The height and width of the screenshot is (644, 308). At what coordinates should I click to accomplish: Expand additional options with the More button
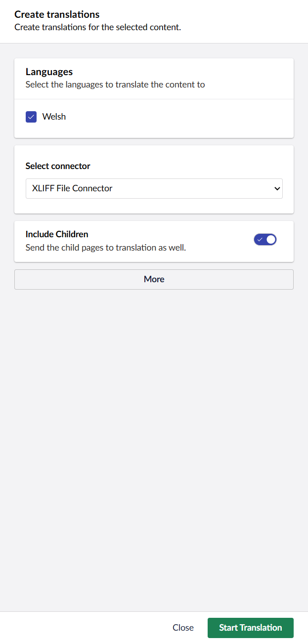[154, 279]
